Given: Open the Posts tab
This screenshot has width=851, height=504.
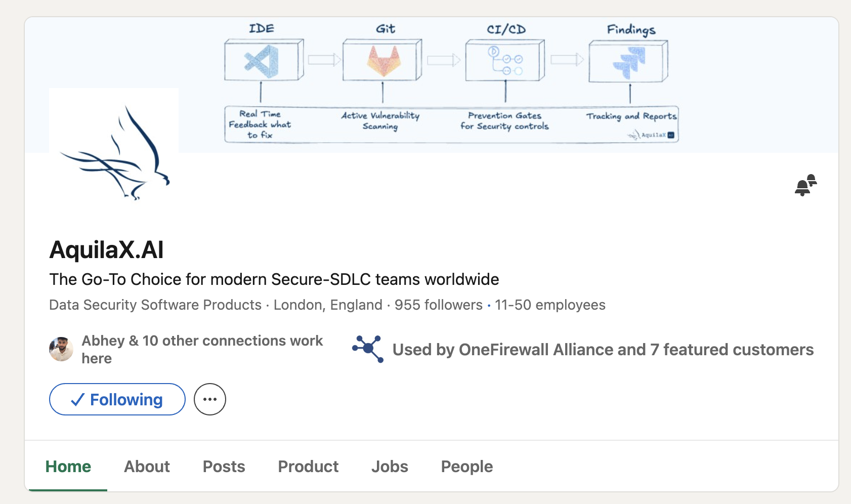Looking at the screenshot, I should pos(224,466).
